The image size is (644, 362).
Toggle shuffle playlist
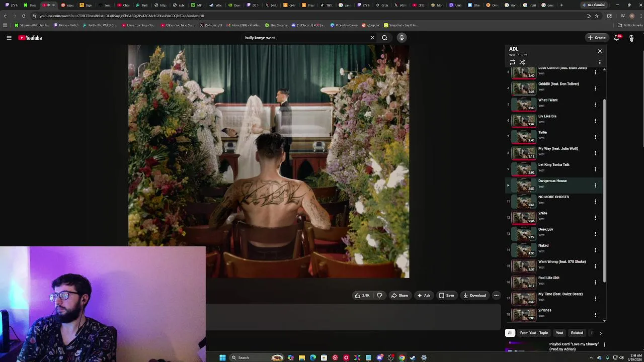pyautogui.click(x=522, y=62)
